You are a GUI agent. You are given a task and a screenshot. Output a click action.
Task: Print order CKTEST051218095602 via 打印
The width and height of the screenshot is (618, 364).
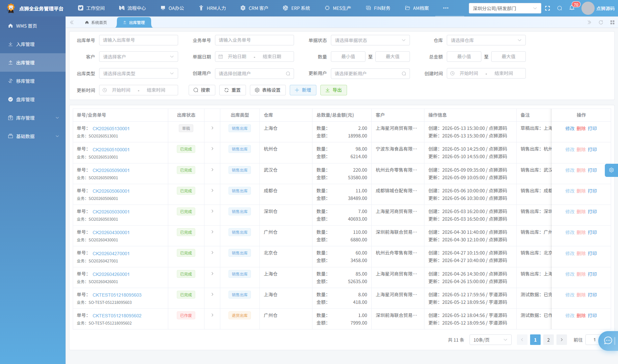[x=592, y=316]
